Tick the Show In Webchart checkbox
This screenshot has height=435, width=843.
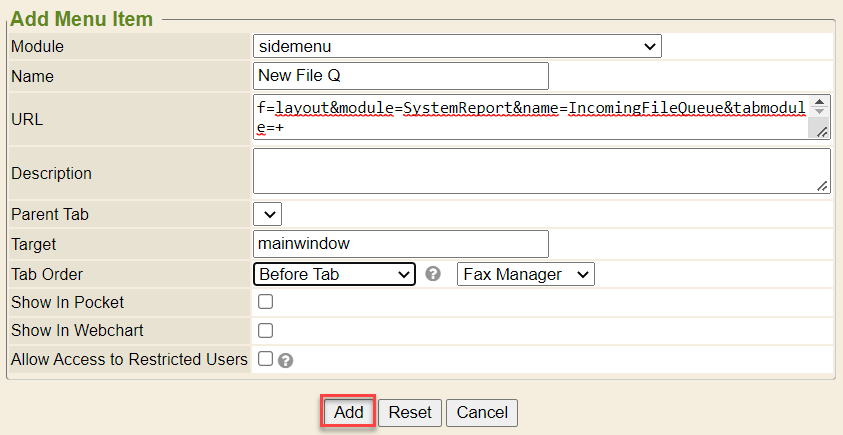pyautogui.click(x=266, y=330)
